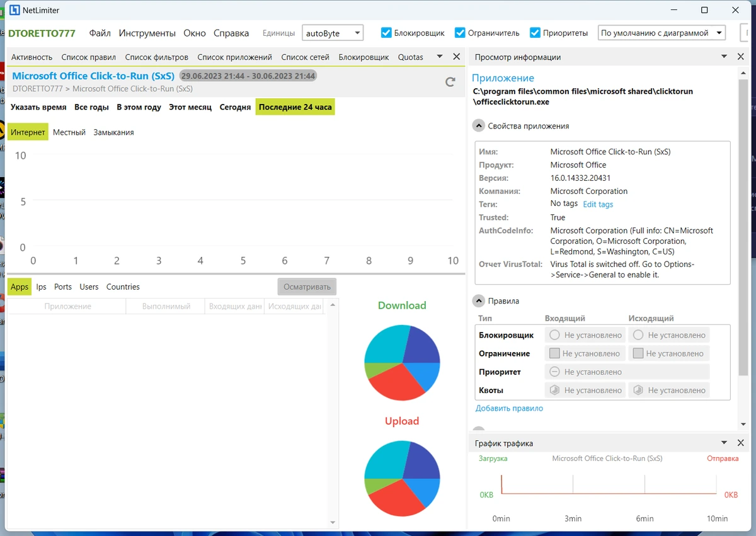The image size is (756, 536).
Task: Click the NetLimiter logo icon in title bar
Action: (11, 10)
